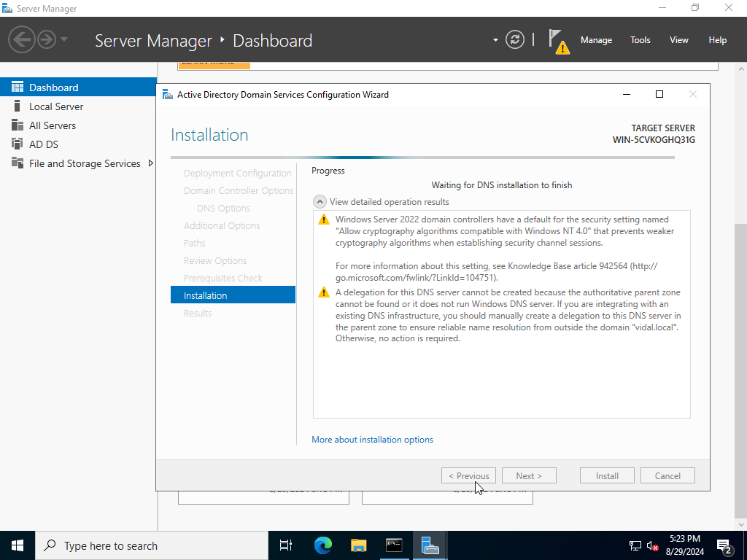Launch Microsoft Edge from the taskbar

pyautogui.click(x=322, y=545)
